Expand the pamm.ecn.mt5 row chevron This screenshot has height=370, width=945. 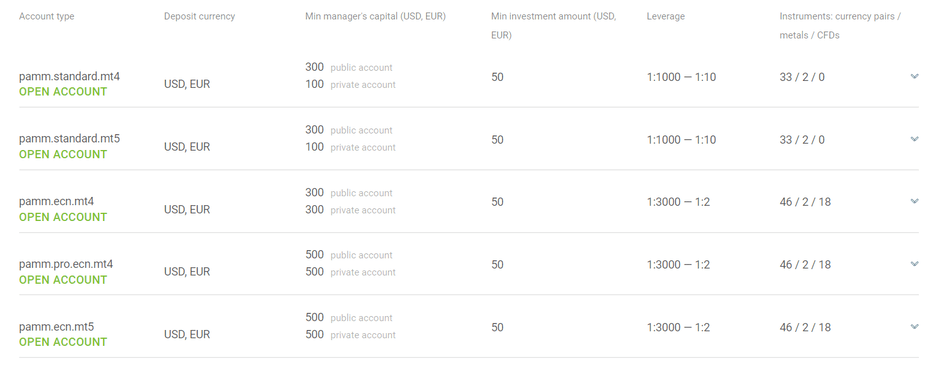(x=914, y=326)
